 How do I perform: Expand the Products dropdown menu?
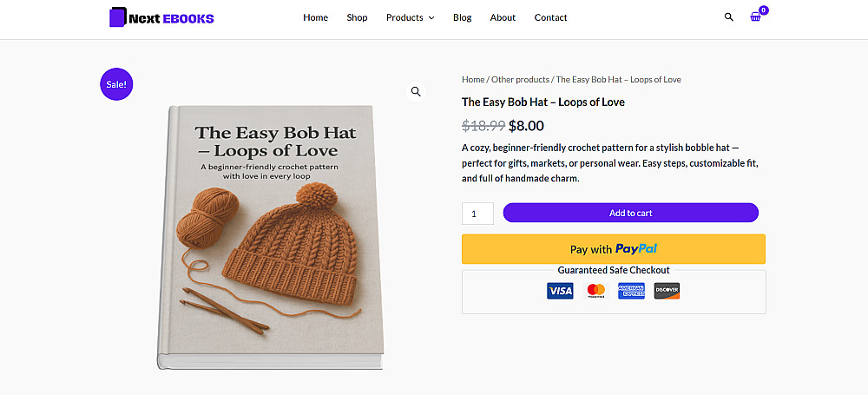click(410, 17)
